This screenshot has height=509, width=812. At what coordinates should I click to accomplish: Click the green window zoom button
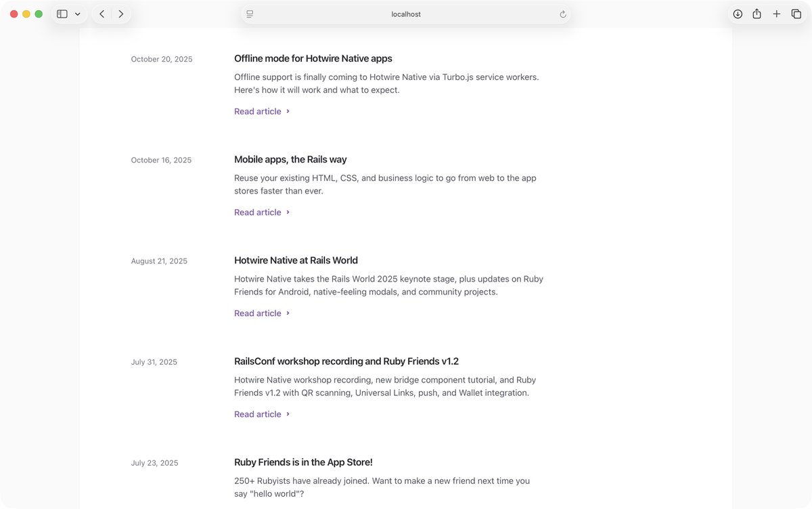tap(39, 14)
